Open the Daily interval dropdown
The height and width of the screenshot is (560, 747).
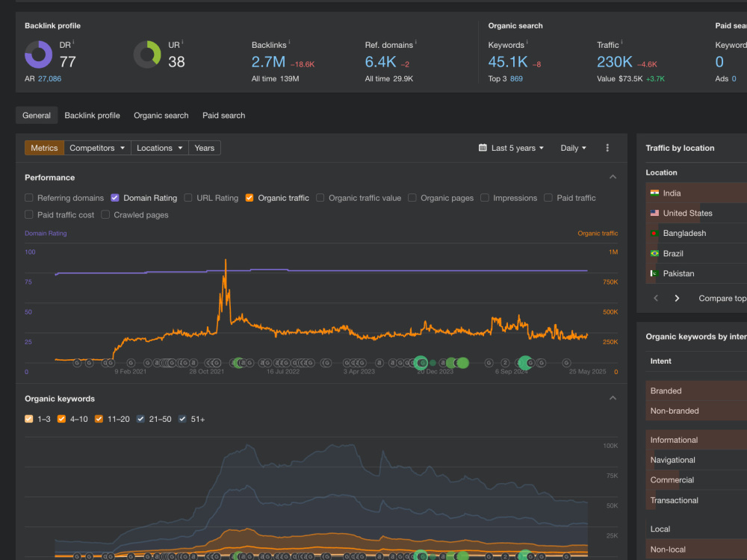tap(573, 148)
